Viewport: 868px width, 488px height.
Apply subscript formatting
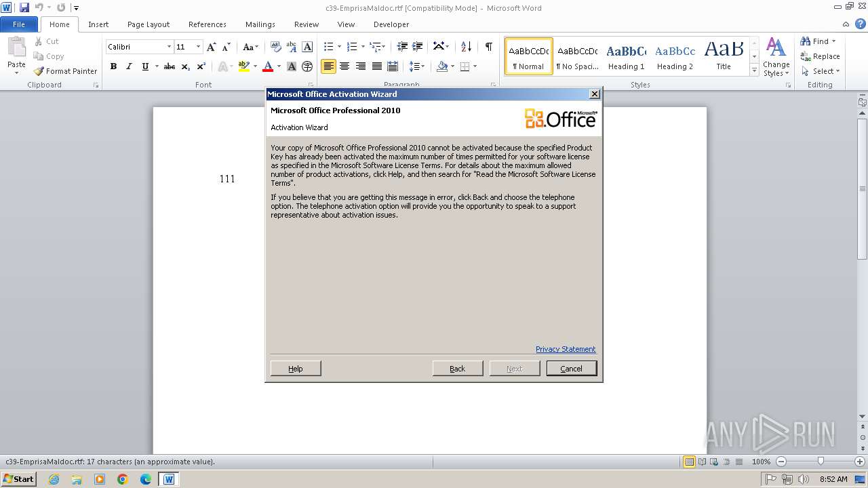(x=186, y=66)
